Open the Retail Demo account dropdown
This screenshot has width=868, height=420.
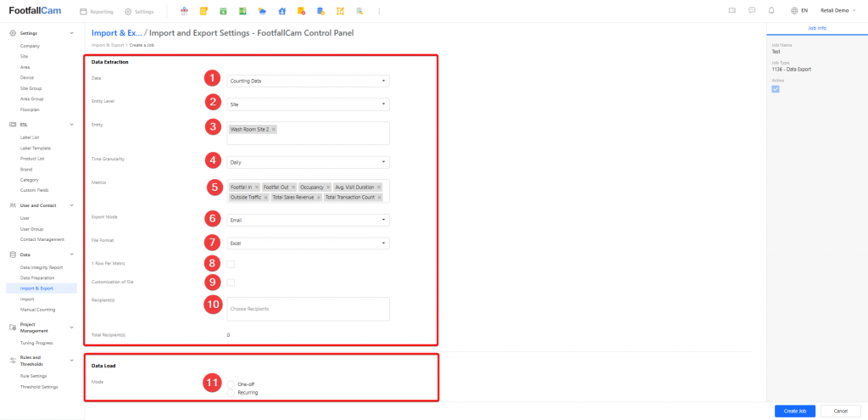click(x=837, y=10)
